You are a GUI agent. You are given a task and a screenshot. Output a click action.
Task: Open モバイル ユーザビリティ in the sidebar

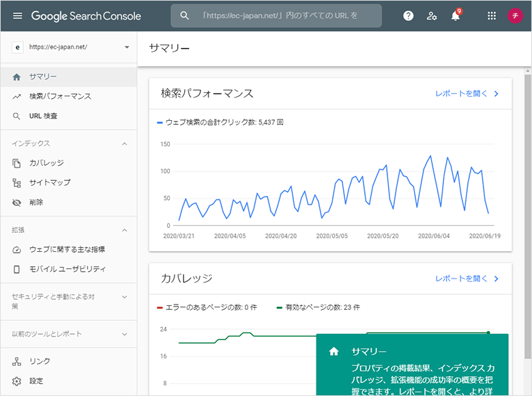tap(69, 269)
